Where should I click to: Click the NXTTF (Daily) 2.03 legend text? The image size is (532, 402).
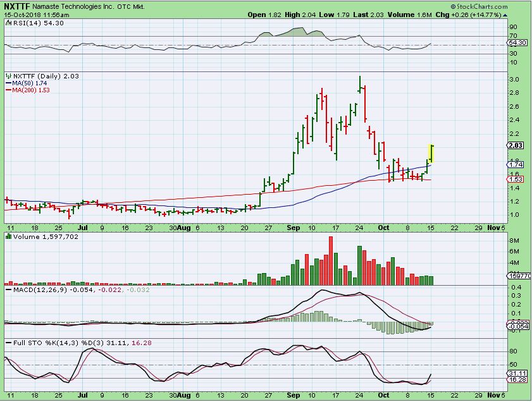(x=46, y=76)
